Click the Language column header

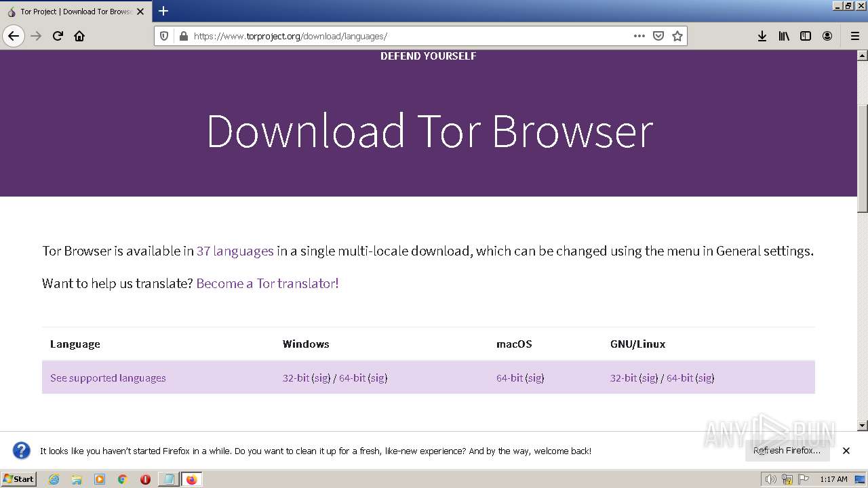pyautogui.click(x=75, y=344)
